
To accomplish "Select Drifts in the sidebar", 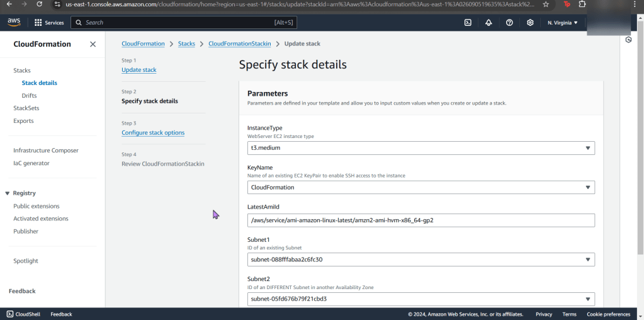I will (29, 96).
